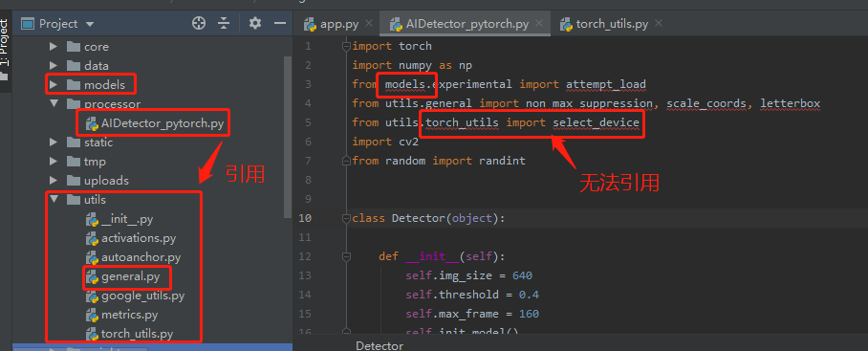Open general.py file
This screenshot has width=868, height=351.
pyautogui.click(x=131, y=276)
